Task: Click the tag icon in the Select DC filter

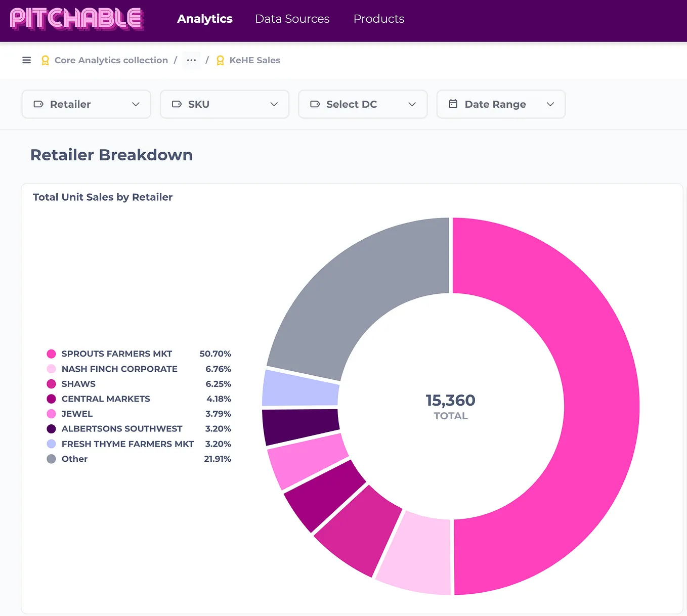Action: pyautogui.click(x=315, y=104)
